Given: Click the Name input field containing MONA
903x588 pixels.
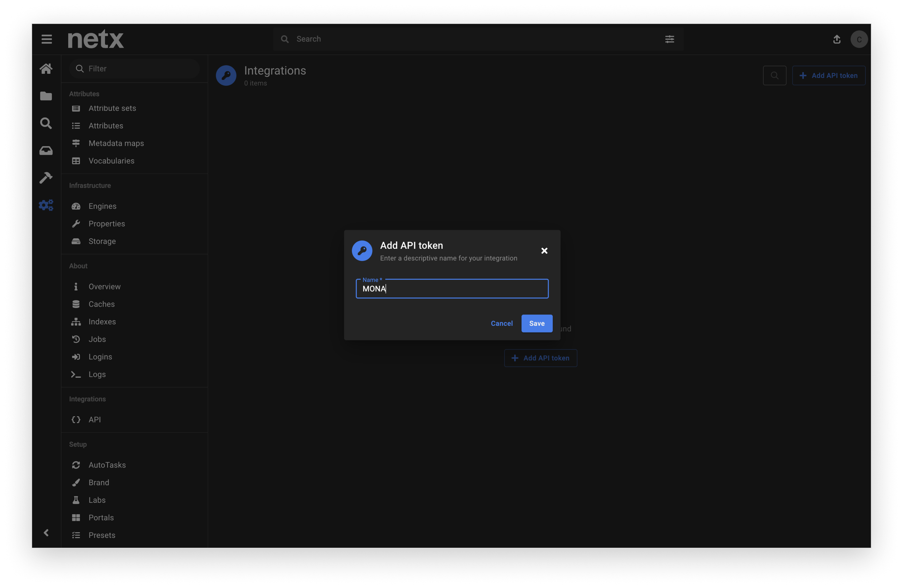Looking at the screenshot, I should tap(452, 289).
